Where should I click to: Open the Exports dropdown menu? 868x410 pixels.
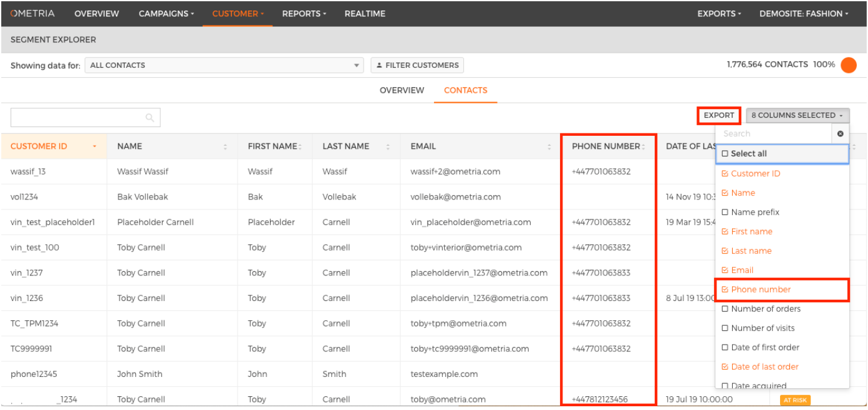coord(719,13)
